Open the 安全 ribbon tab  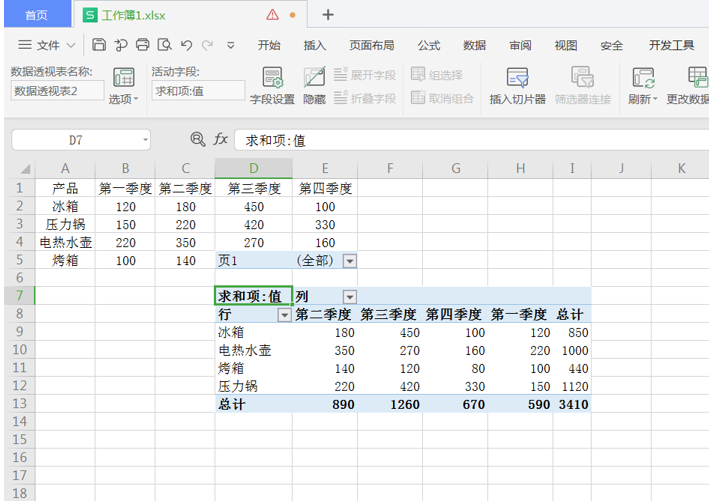click(x=611, y=45)
